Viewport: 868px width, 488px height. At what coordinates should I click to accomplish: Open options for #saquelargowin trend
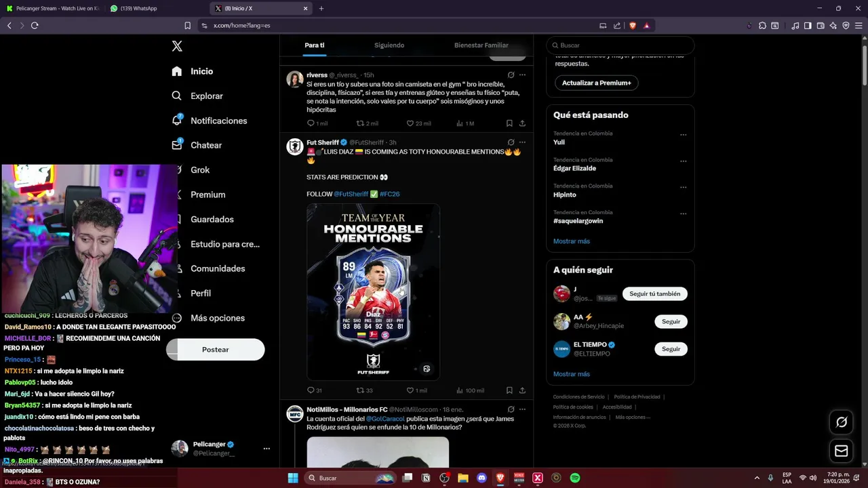(684, 214)
